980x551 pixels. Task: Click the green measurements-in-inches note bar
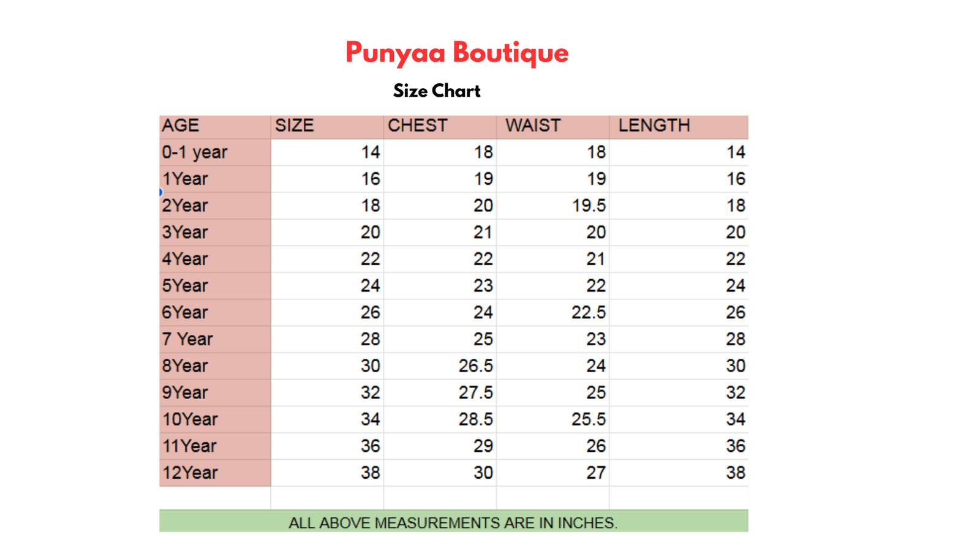pyautogui.click(x=453, y=522)
